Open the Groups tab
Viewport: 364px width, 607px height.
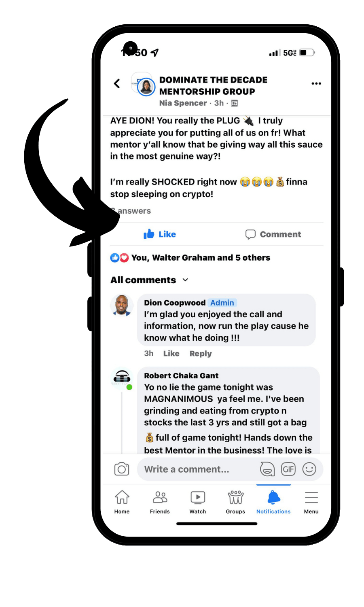(x=235, y=502)
